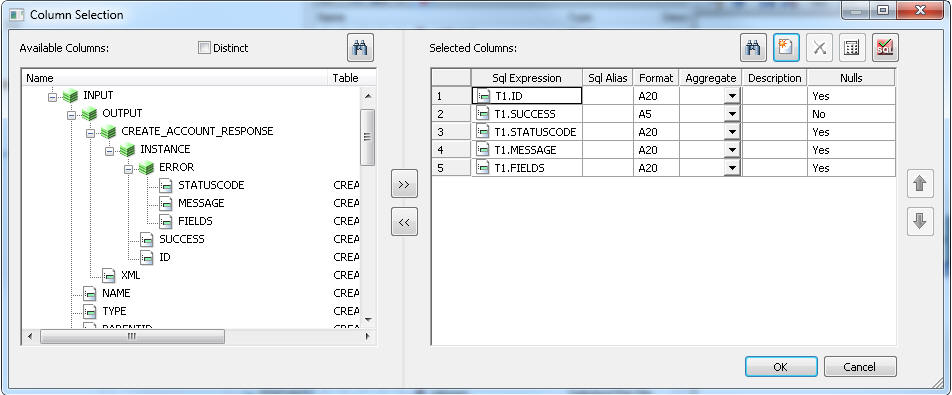Click the horizontal scrollbar of Available Columns
The height and width of the screenshot is (395, 952).
click(195, 337)
